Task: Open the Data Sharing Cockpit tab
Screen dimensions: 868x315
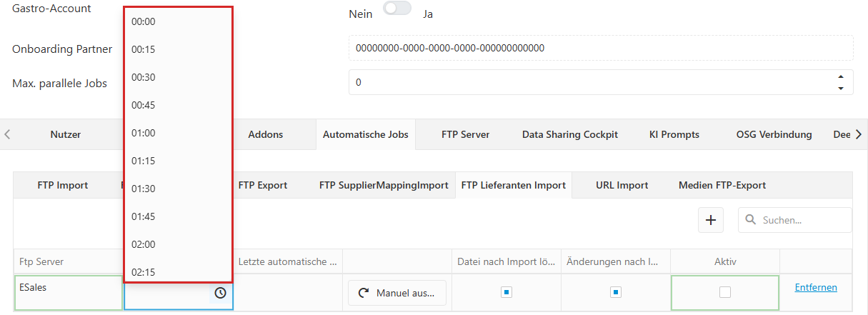Action: pyautogui.click(x=570, y=134)
